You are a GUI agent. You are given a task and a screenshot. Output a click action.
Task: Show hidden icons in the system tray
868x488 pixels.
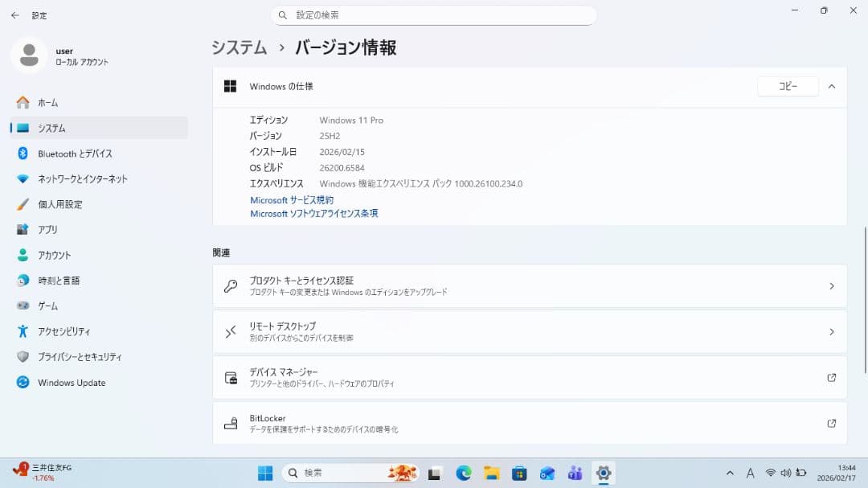pyautogui.click(x=730, y=473)
